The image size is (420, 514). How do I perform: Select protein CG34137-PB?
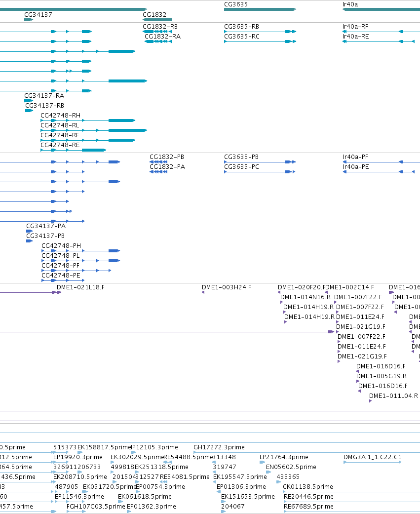[45, 236]
